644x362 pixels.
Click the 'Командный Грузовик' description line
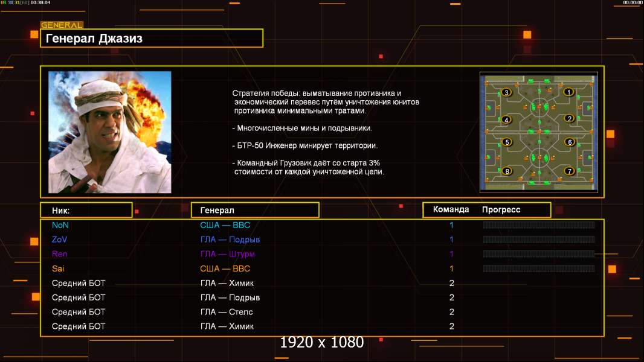[x=306, y=163]
